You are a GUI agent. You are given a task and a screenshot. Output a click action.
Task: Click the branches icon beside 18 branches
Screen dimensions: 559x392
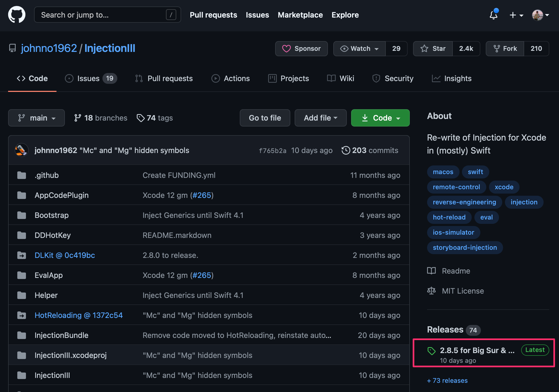click(78, 118)
